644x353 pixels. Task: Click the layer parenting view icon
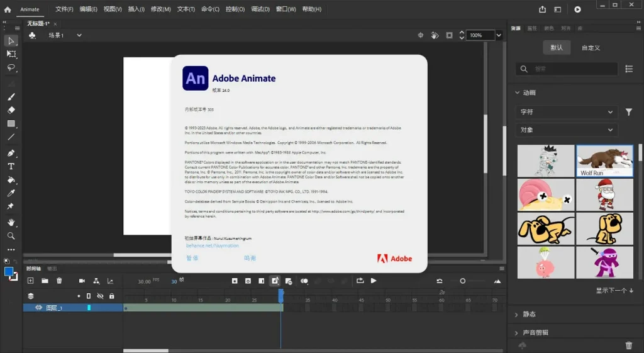pyautogui.click(x=96, y=281)
